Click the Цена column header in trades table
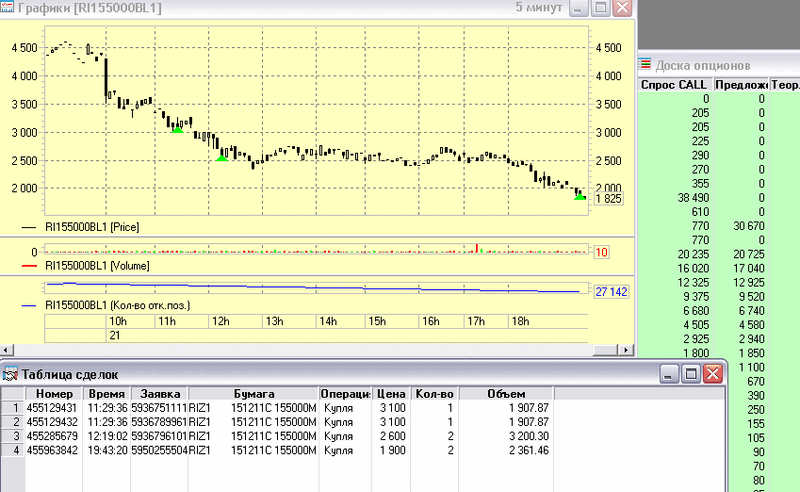The width and height of the screenshot is (800, 492). point(390,394)
